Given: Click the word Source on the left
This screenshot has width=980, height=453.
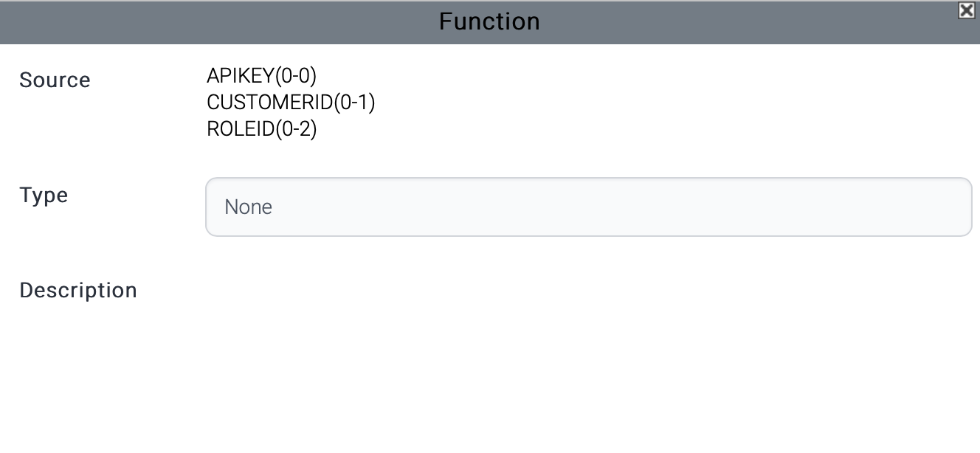Looking at the screenshot, I should 55,80.
